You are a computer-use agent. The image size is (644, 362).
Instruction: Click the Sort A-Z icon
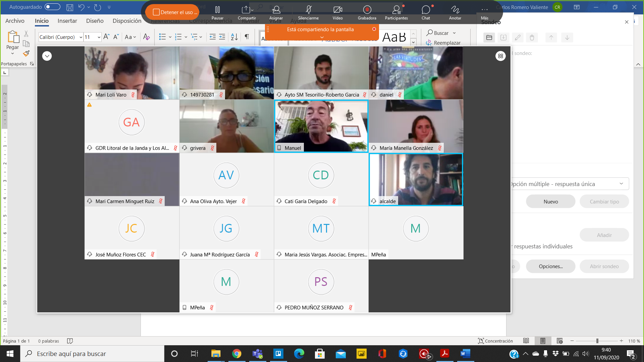[234, 37]
